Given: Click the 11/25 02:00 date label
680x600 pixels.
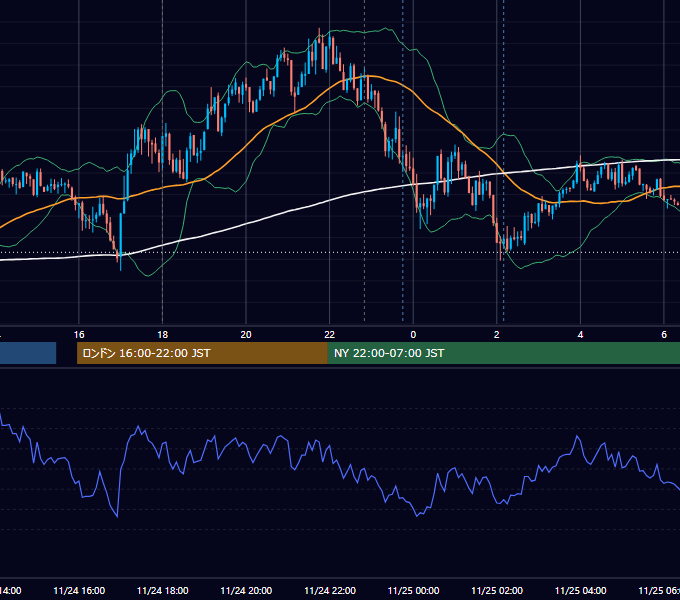Looking at the screenshot, I should tap(497, 591).
